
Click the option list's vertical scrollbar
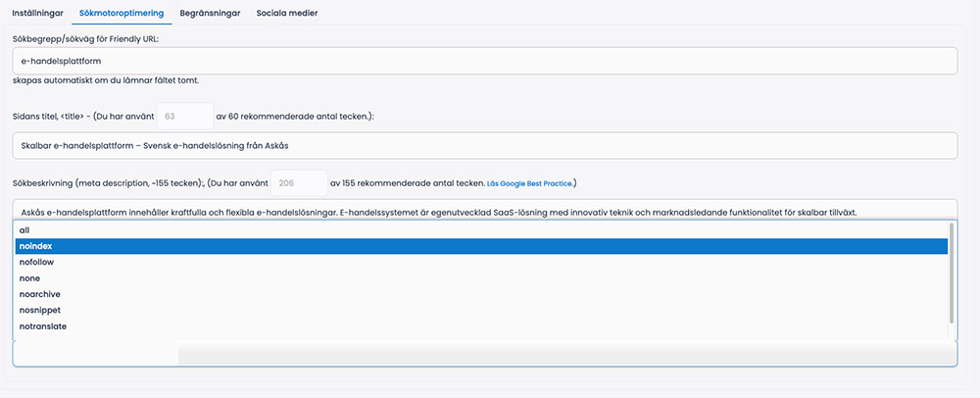(x=952, y=269)
